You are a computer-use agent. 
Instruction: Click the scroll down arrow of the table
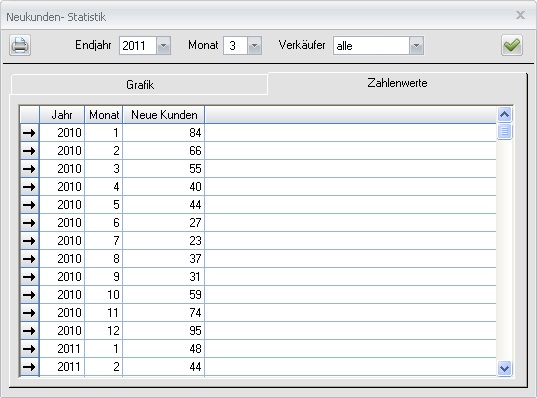tap(504, 369)
